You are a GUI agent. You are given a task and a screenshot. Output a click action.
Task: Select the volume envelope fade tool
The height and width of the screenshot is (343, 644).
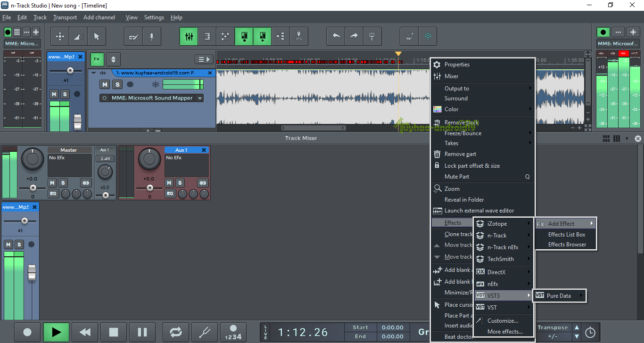pyautogui.click(x=79, y=36)
